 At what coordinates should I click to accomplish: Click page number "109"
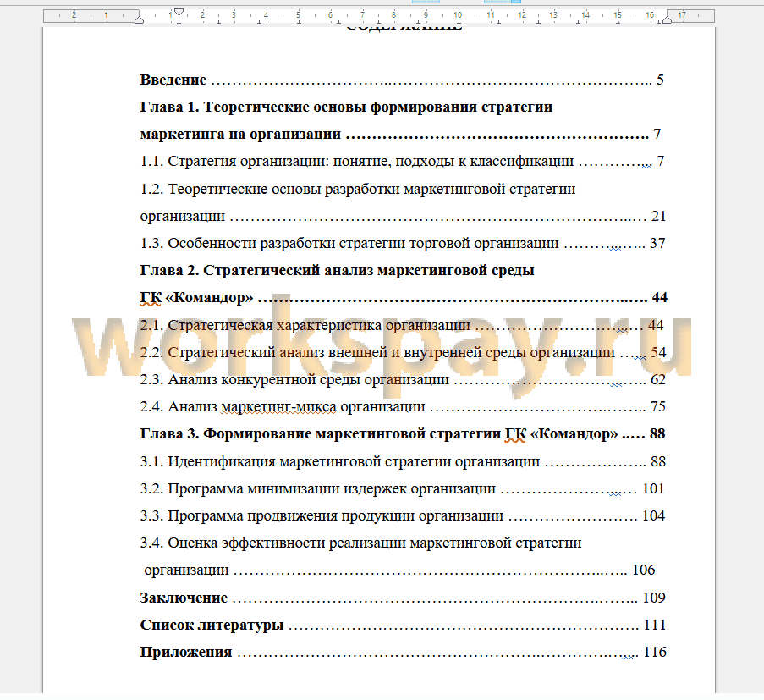pyautogui.click(x=654, y=598)
